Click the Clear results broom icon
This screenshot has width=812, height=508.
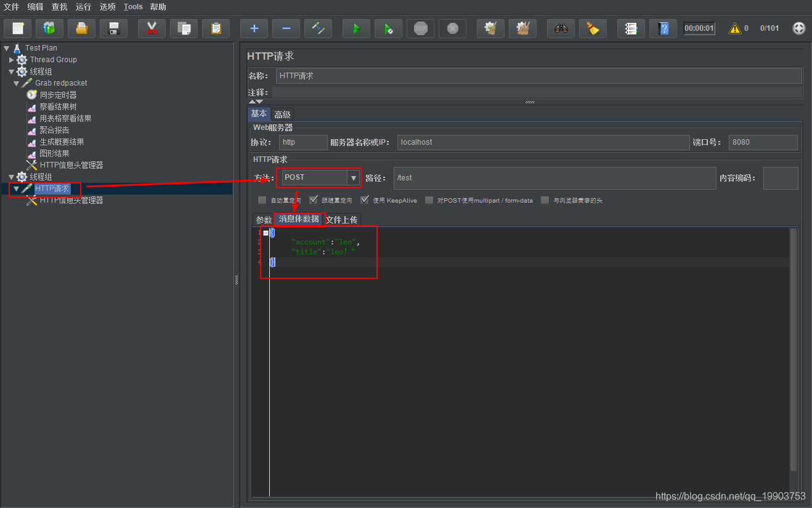point(490,28)
